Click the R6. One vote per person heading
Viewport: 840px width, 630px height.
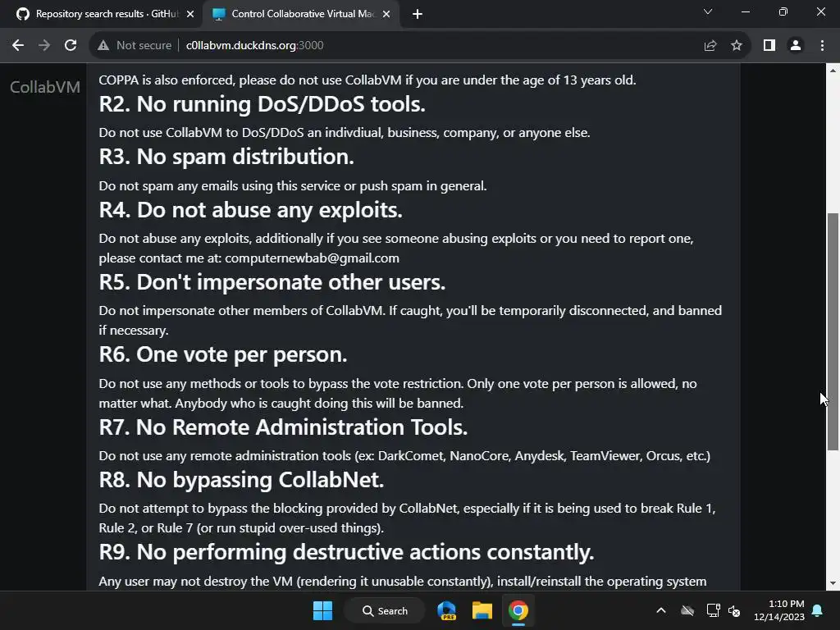pos(223,354)
